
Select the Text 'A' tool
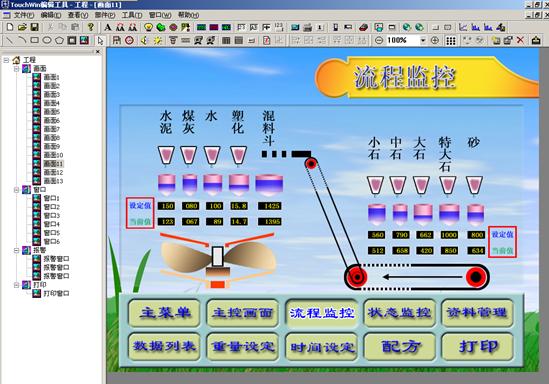[108, 27]
